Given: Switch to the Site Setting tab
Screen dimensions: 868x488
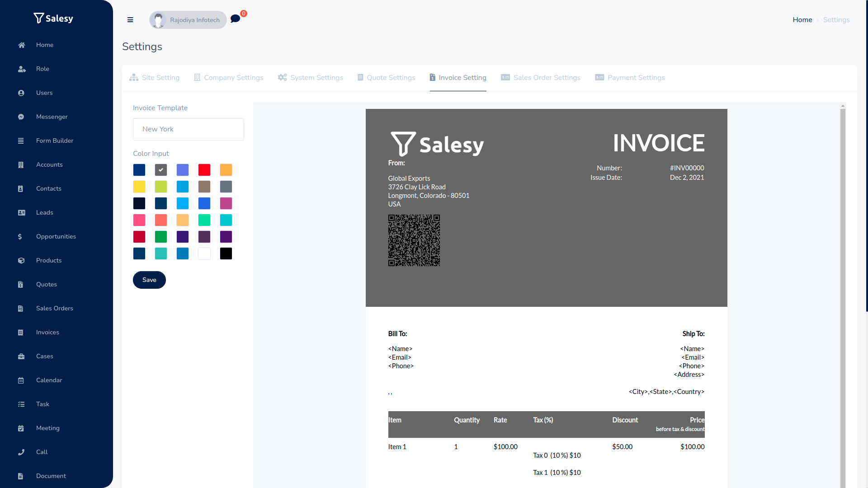Looking at the screenshot, I should (155, 78).
